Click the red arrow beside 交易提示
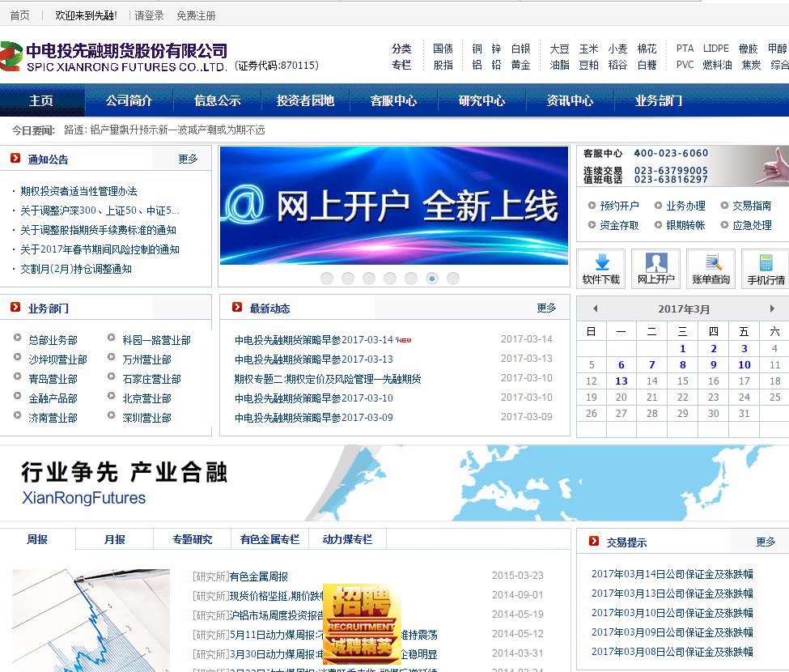The image size is (789, 672). point(594,541)
